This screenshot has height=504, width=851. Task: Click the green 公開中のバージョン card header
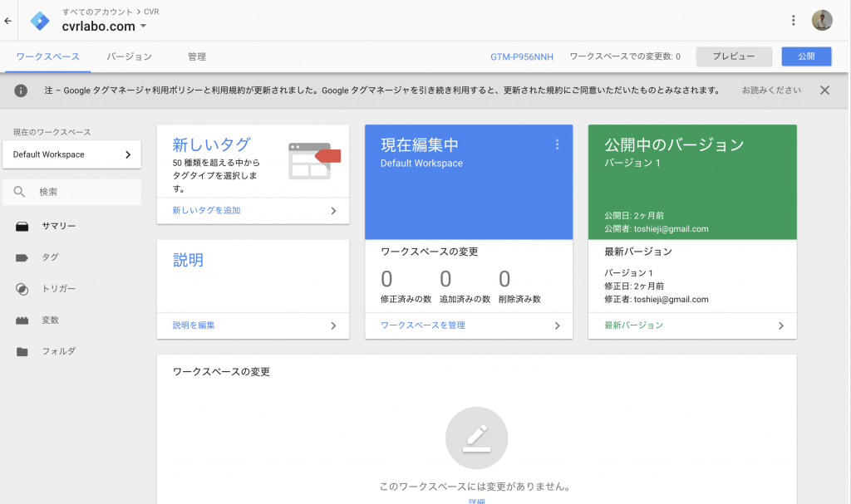pyautogui.click(x=692, y=183)
